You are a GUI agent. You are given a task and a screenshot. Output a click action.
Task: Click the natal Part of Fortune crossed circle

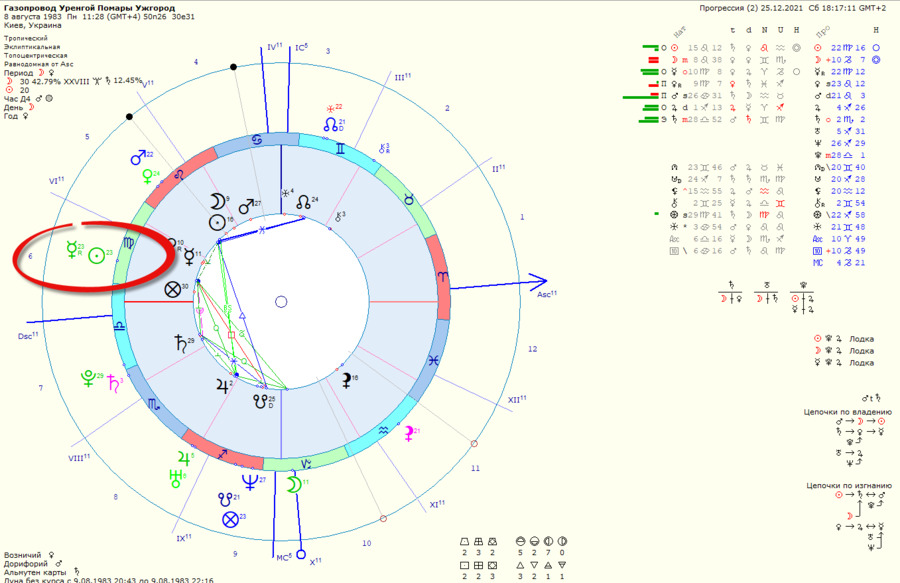[x=173, y=290]
